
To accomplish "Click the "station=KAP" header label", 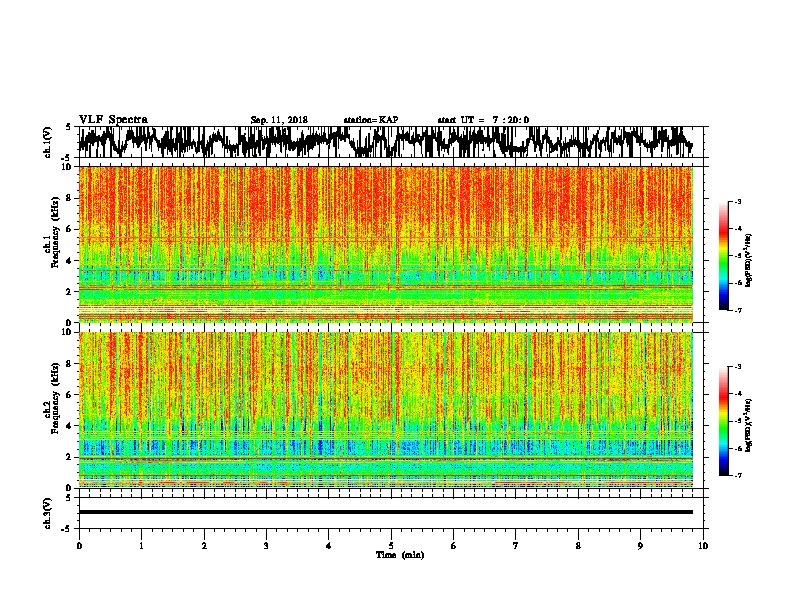I will [371, 120].
